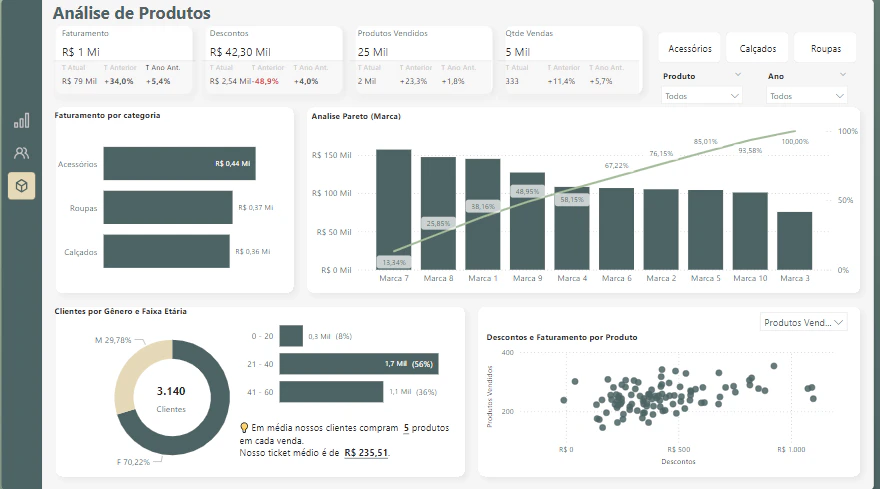
Task: Select the Marca 7 bar in Pareto chart
Action: point(393,209)
